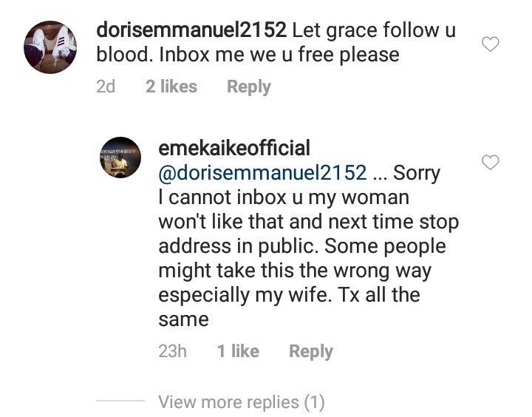Screen dimensions: 532x417
Task: Like the dorisemmanuel2152 comment with the heart
Action: 490,45
